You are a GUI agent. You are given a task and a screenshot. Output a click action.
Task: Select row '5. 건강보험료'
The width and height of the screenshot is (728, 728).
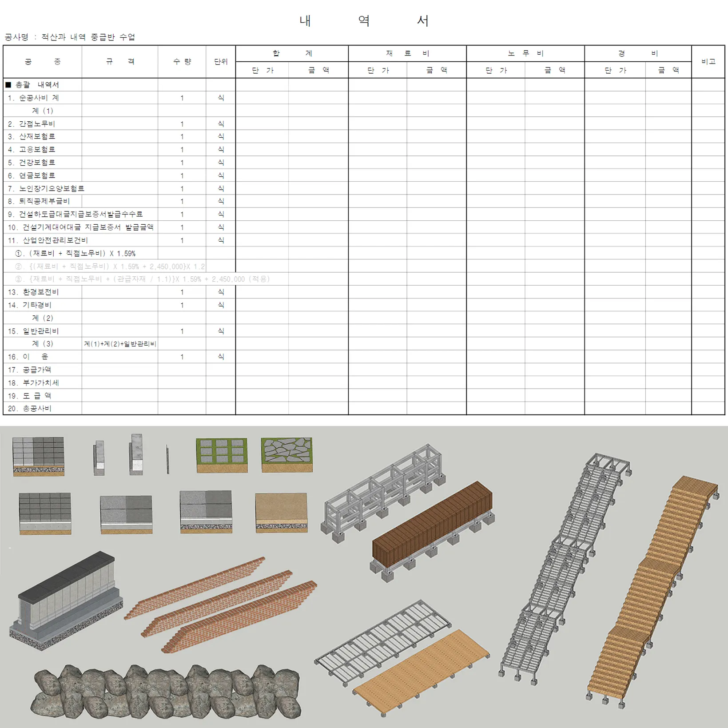pyautogui.click(x=364, y=163)
